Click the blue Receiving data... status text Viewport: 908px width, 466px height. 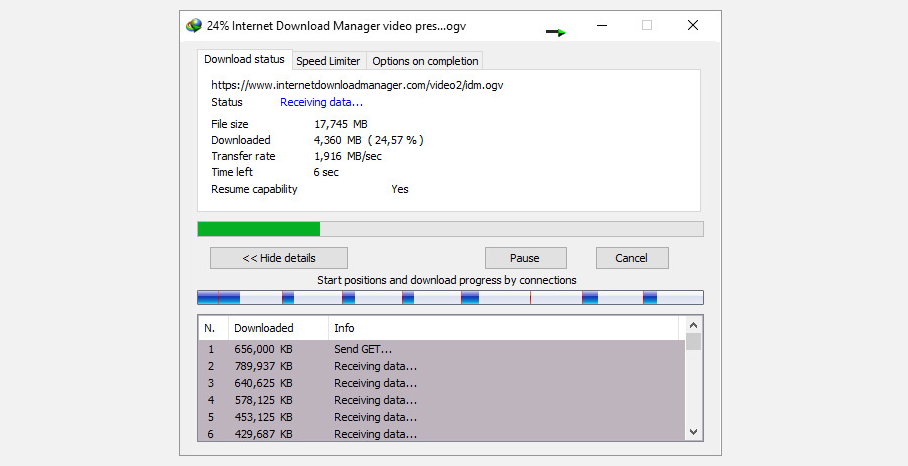click(321, 102)
